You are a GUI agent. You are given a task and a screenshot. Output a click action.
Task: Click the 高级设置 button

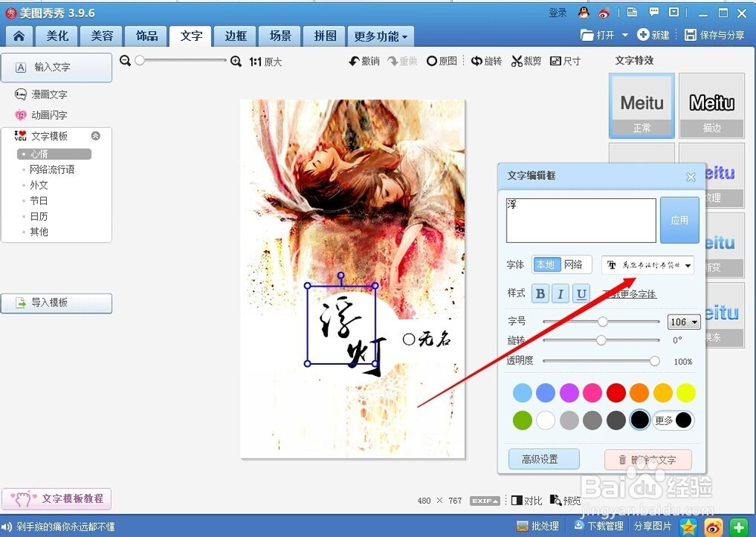pos(544,459)
